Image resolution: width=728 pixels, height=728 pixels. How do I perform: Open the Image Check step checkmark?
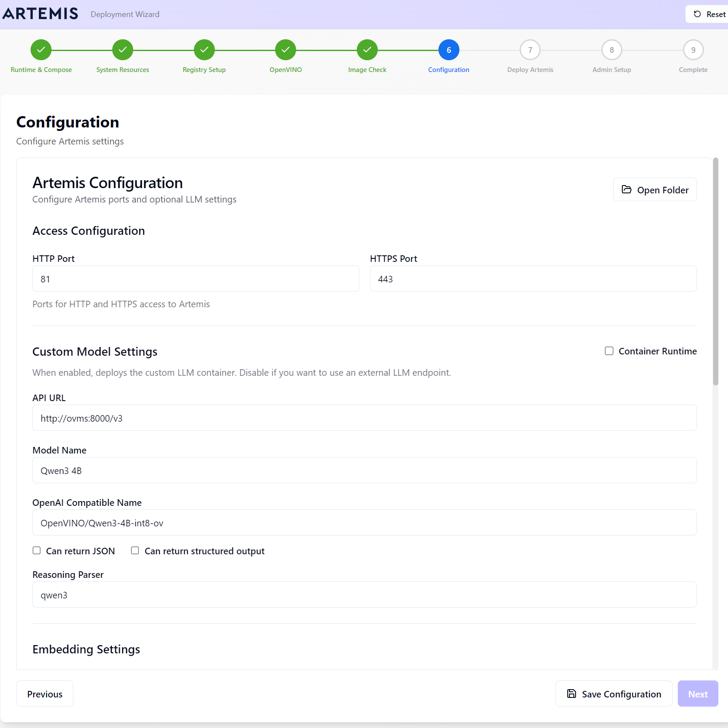click(367, 50)
